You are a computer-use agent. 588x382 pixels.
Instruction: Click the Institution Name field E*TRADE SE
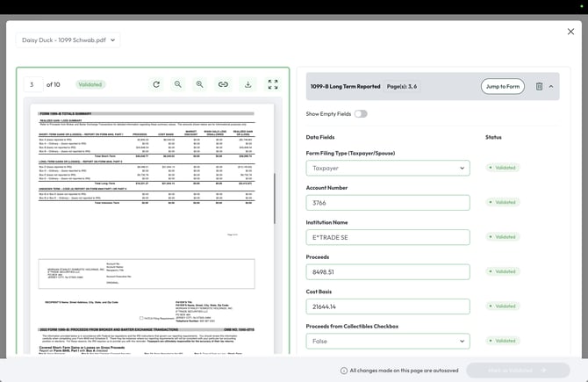click(x=388, y=237)
